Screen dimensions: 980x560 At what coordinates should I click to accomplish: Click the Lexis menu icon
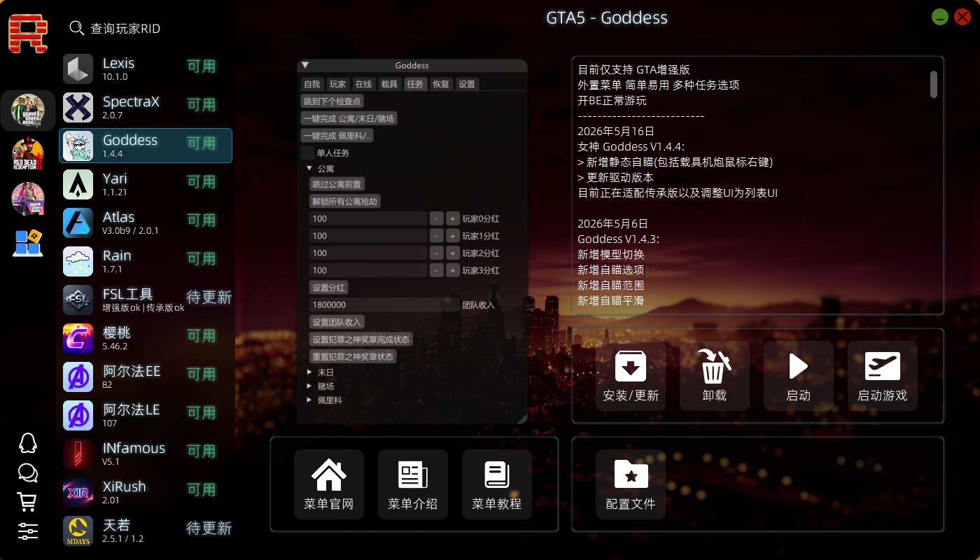click(x=78, y=69)
